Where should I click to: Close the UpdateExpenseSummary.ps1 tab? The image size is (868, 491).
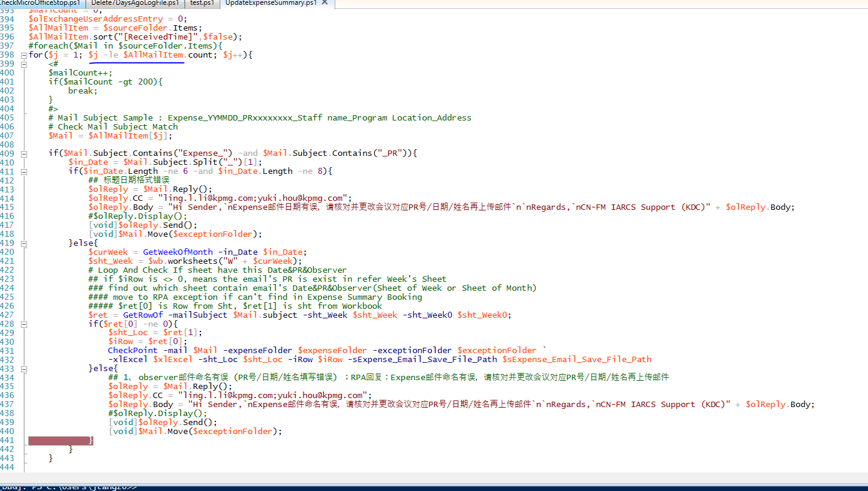325,4
